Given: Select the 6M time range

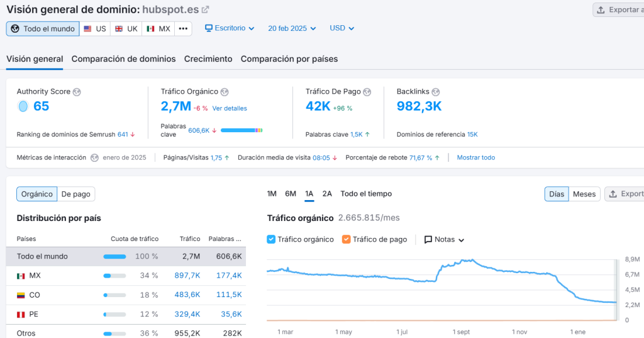Looking at the screenshot, I should click(291, 194).
